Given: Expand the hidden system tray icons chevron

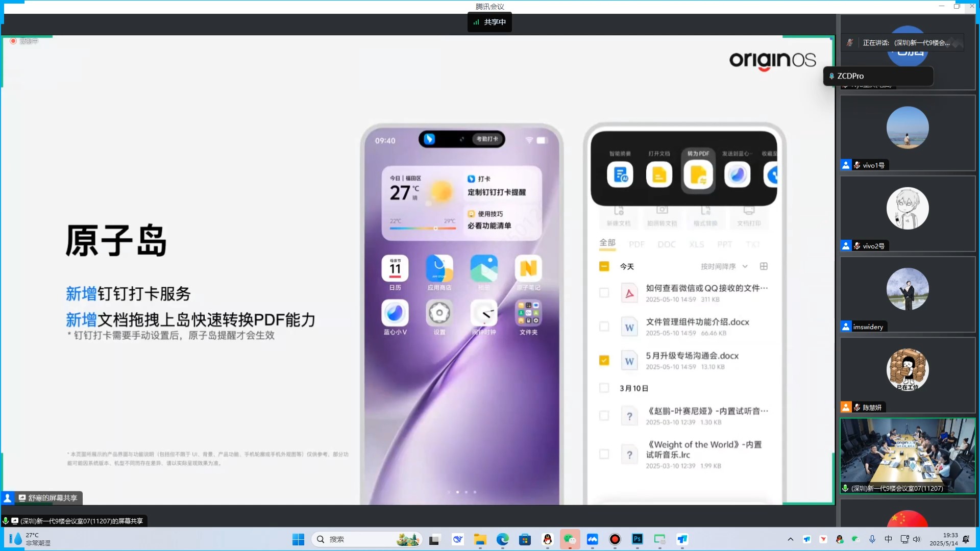Looking at the screenshot, I should pos(790,539).
